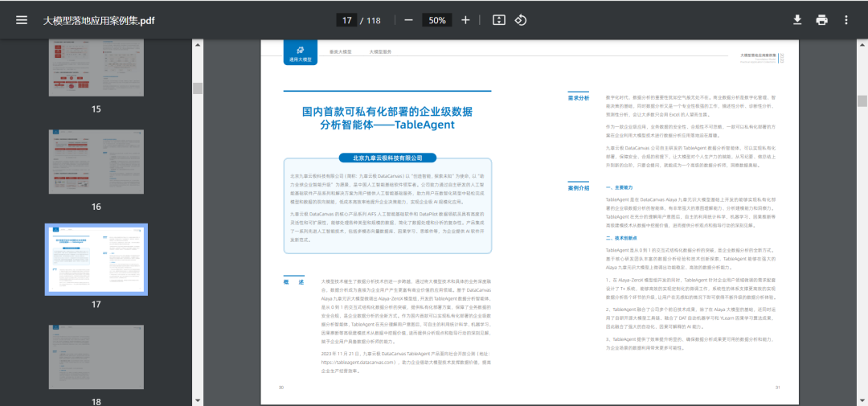The height and width of the screenshot is (406, 868).
Task: Open page 16 thumbnail
Action: (96, 162)
